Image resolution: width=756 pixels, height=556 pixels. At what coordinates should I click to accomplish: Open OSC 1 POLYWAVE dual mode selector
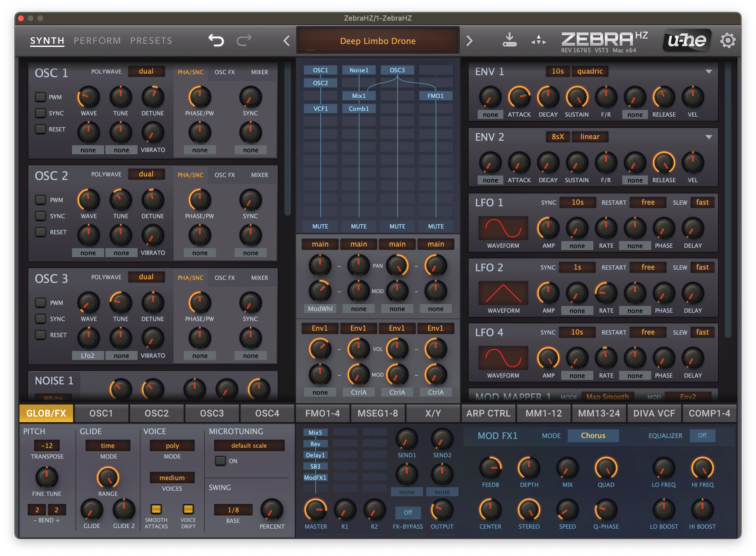[x=146, y=71]
